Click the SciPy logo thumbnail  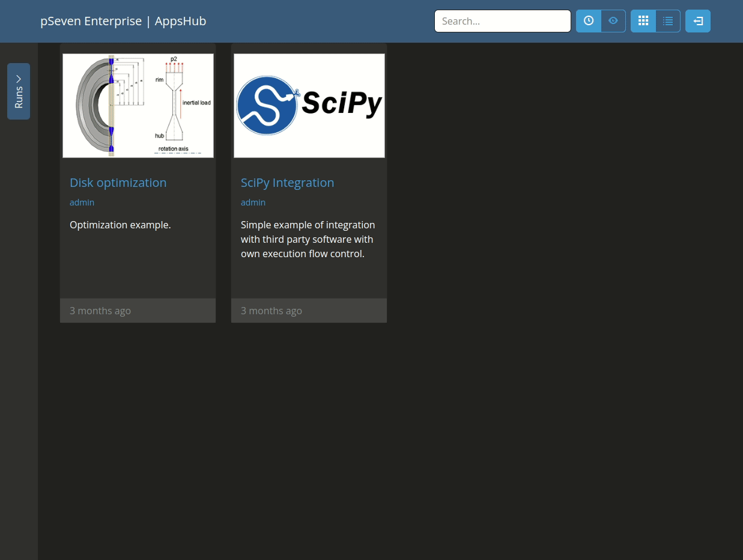(309, 106)
